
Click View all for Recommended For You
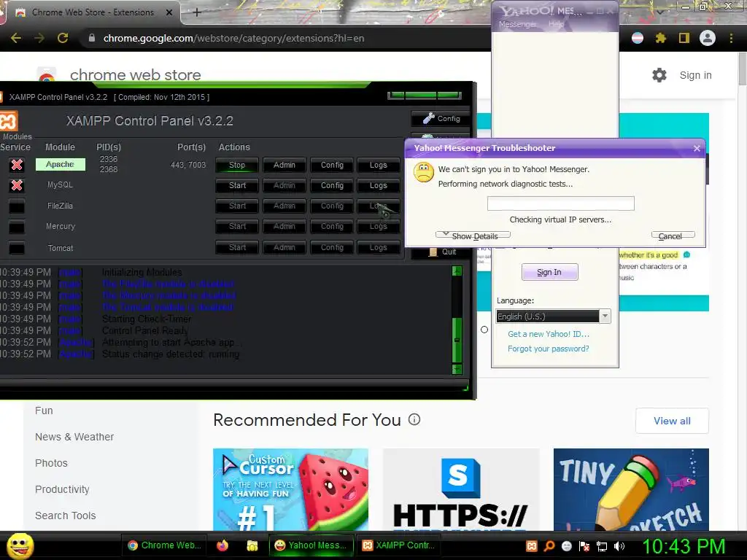point(672,421)
